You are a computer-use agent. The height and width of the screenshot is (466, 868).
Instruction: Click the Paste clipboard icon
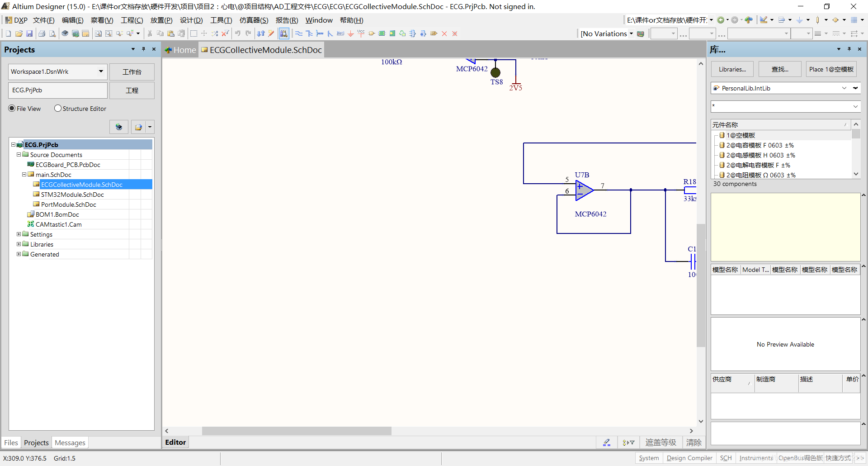coord(171,33)
